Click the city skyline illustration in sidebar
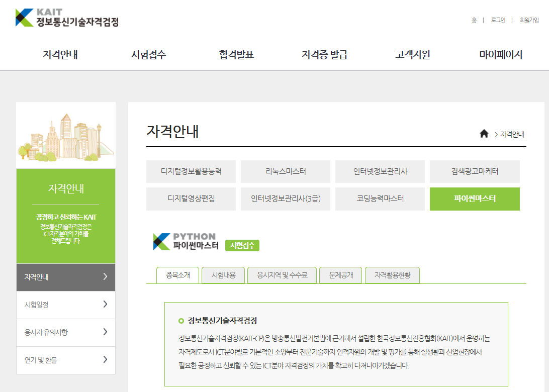 [x=66, y=138]
